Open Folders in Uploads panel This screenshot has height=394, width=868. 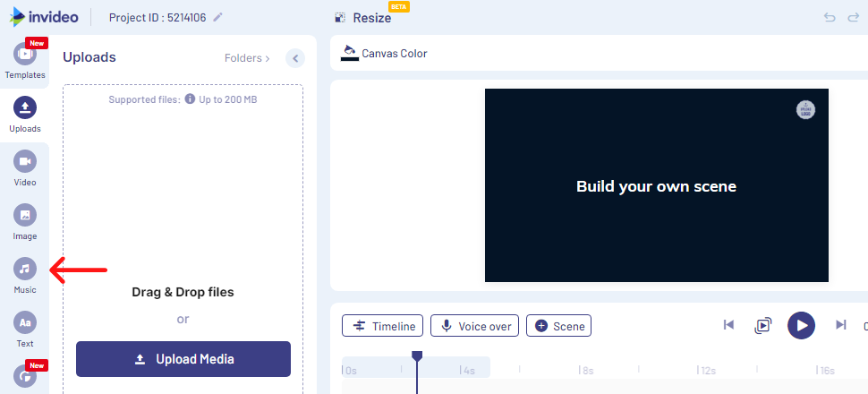pyautogui.click(x=248, y=58)
